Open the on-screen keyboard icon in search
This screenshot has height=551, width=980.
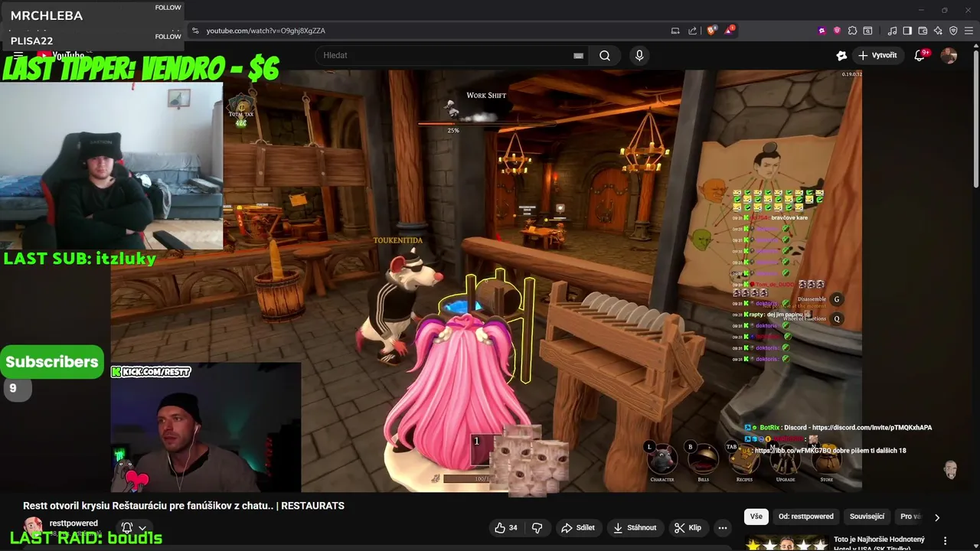[x=579, y=55]
